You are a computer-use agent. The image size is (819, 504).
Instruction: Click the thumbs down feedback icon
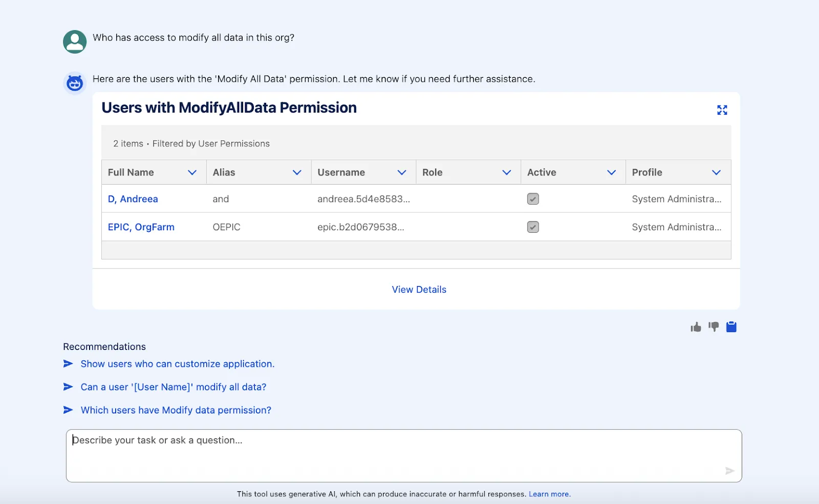click(x=714, y=326)
